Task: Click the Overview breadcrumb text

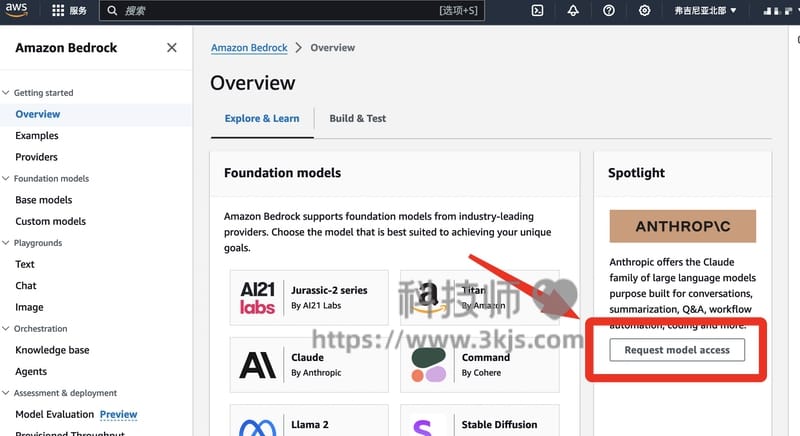Action: (333, 47)
